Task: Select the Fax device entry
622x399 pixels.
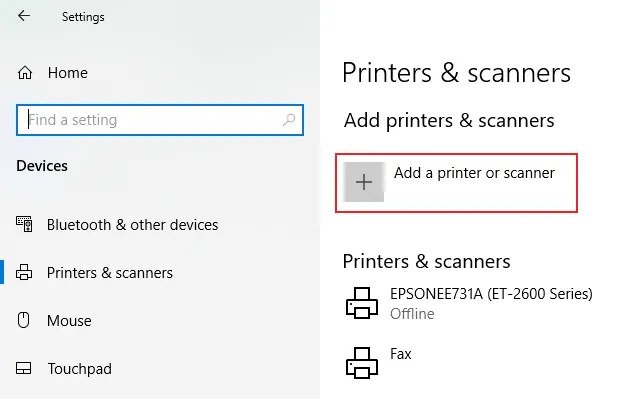Action: tap(401, 354)
